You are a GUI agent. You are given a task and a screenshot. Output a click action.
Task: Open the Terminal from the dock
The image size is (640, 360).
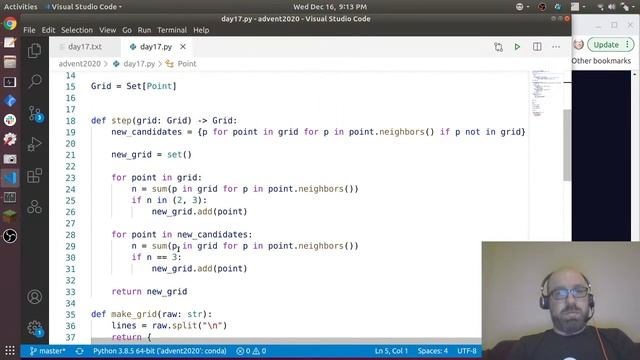tap(10, 82)
